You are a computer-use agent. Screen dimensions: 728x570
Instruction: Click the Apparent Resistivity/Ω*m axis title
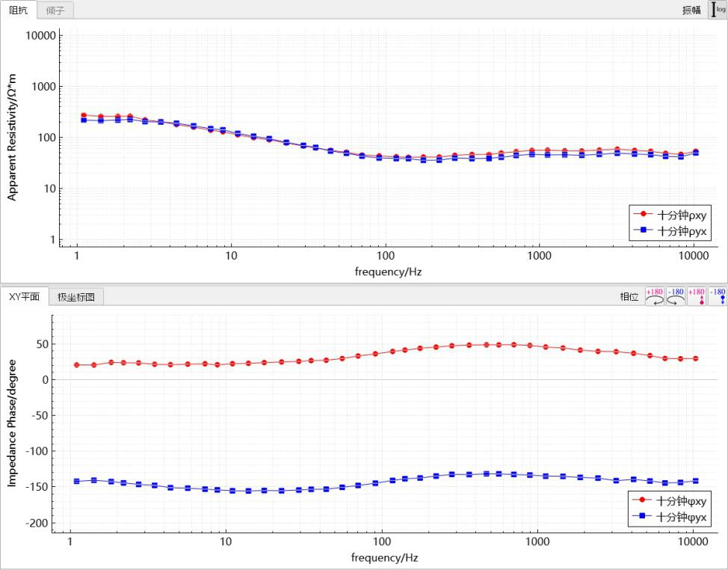coord(12,138)
